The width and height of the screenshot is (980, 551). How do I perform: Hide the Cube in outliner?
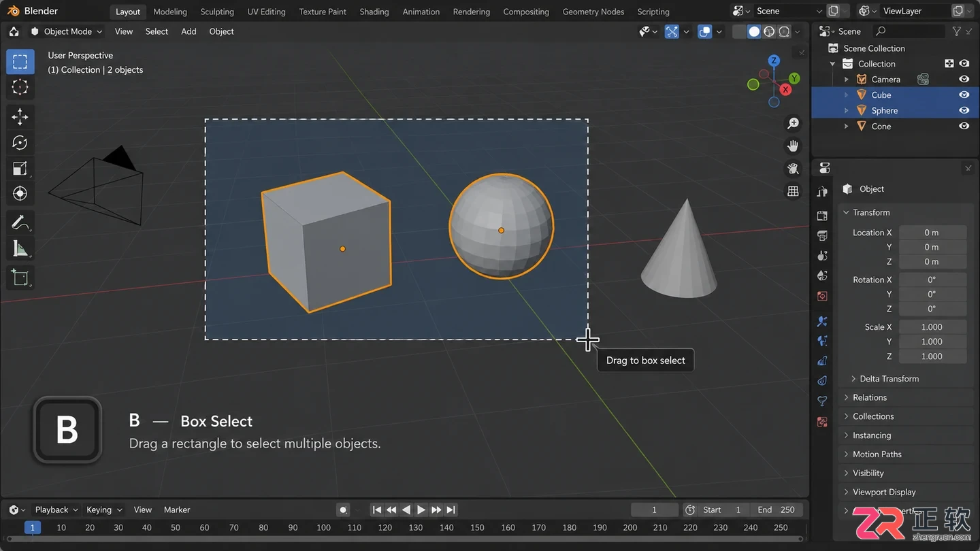pyautogui.click(x=964, y=95)
